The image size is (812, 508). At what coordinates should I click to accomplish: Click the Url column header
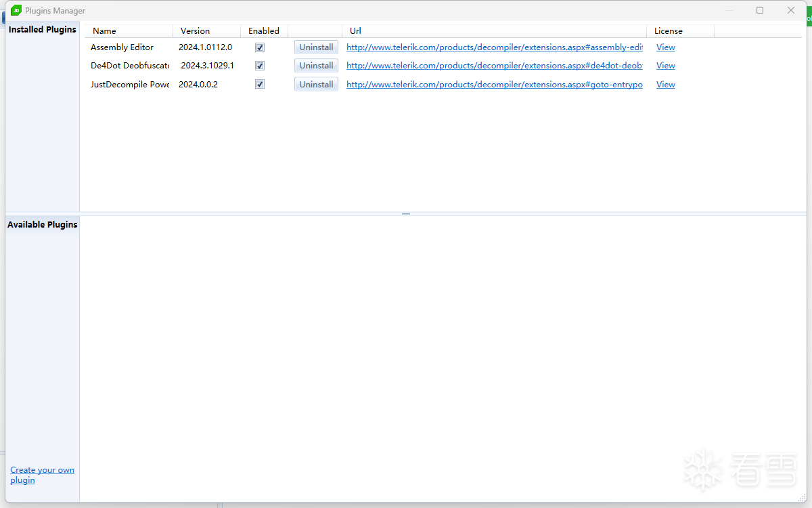click(494, 31)
